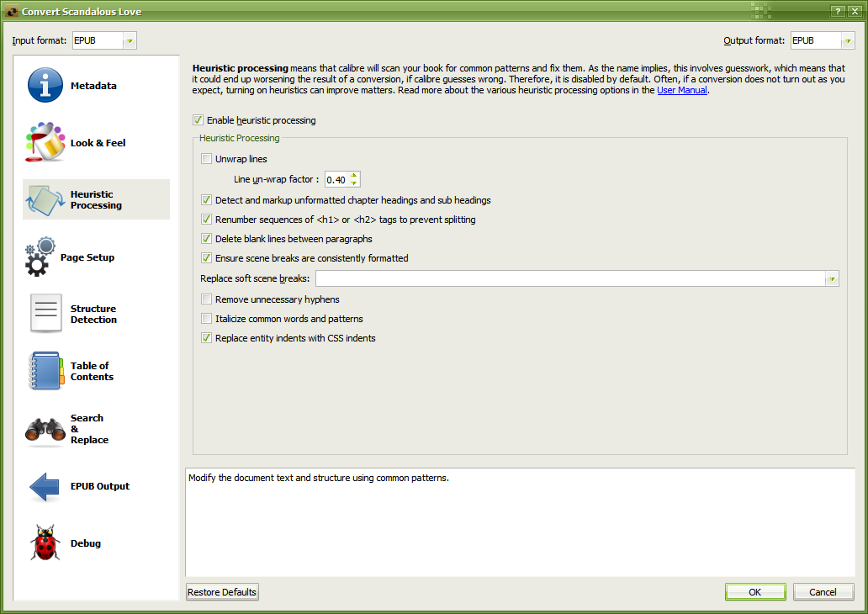This screenshot has width=868, height=614.
Task: Open the Output format dropdown
Action: click(x=848, y=40)
